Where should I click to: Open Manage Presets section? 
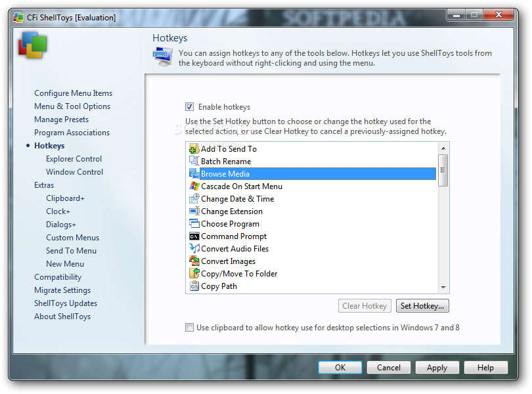pyautogui.click(x=62, y=120)
